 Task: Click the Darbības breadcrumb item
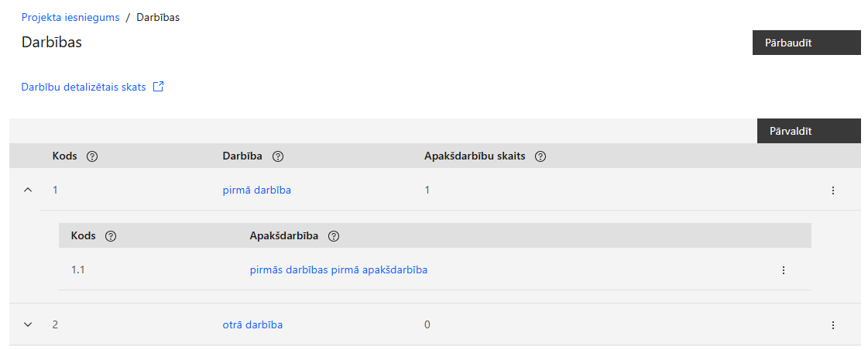click(158, 17)
